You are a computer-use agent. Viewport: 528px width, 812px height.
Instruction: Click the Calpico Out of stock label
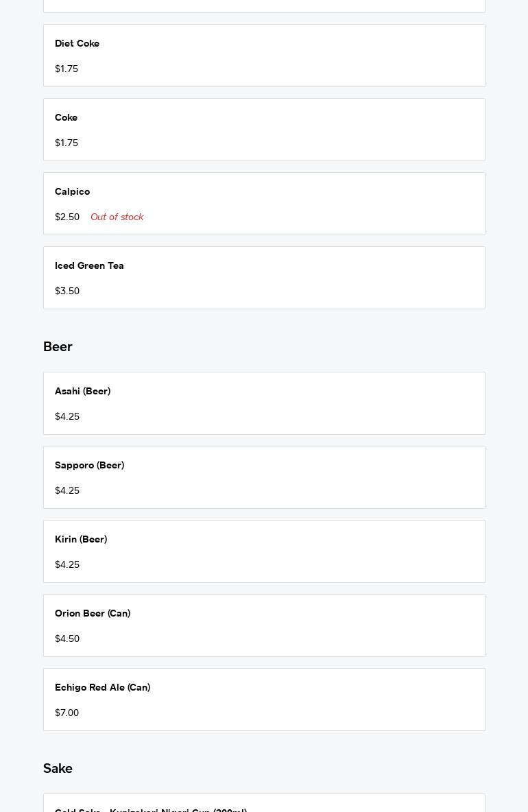[117, 217]
